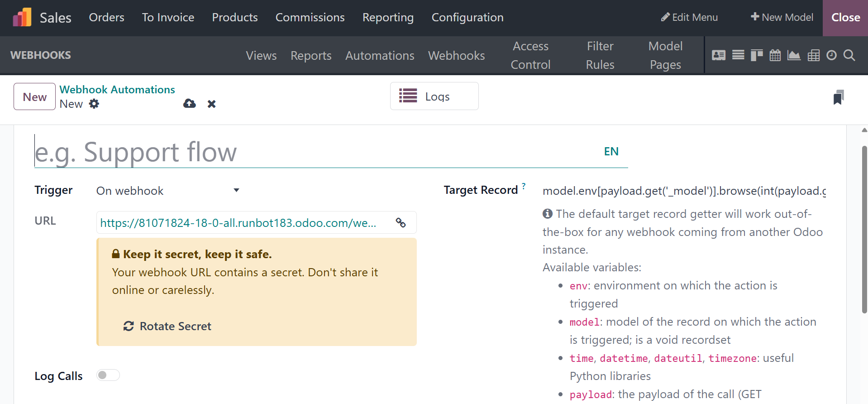Open the Search view magnifier icon
868x404 pixels.
[x=849, y=55]
